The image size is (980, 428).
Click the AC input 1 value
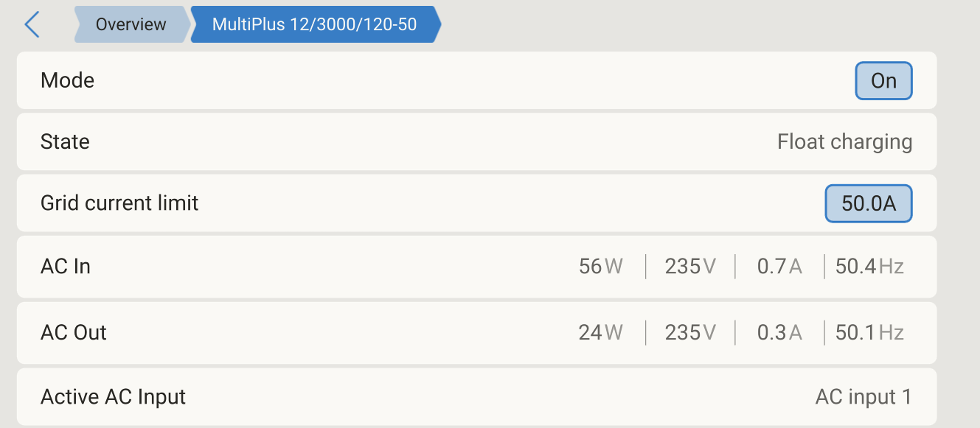[863, 397]
